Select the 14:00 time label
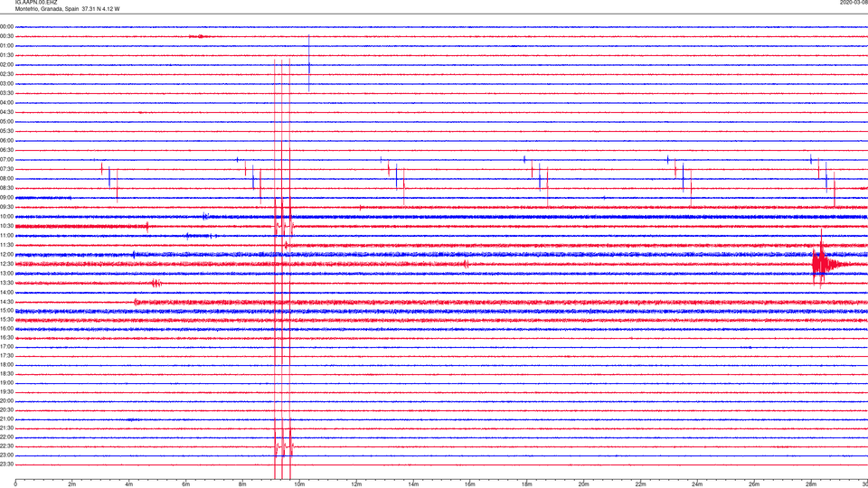The image size is (868, 488). [x=6, y=292]
